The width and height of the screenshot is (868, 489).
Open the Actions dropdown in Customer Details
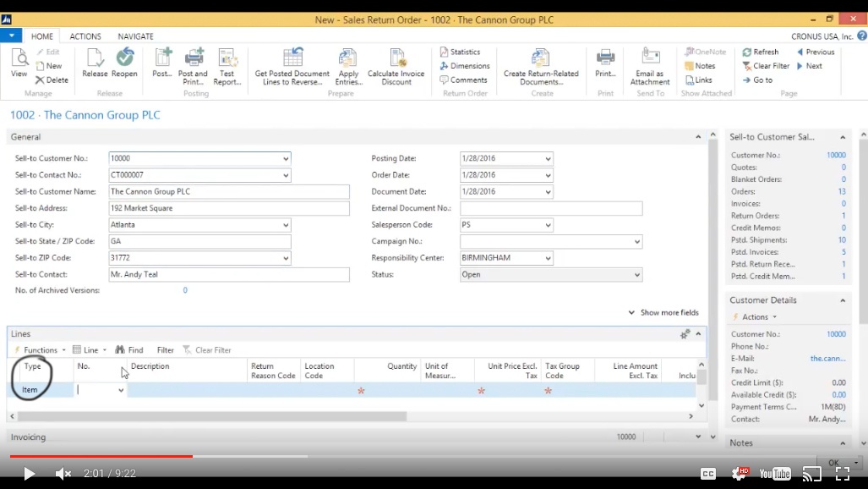(x=755, y=317)
